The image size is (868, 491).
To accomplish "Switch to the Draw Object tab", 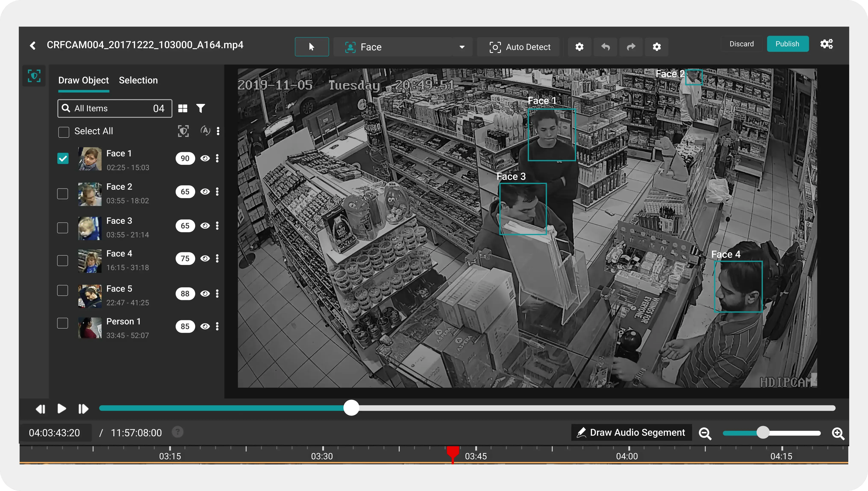I will click(x=83, y=80).
